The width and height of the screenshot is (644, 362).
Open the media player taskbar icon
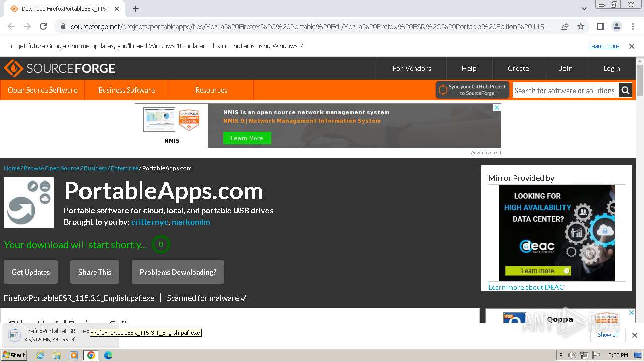pyautogui.click(x=74, y=355)
